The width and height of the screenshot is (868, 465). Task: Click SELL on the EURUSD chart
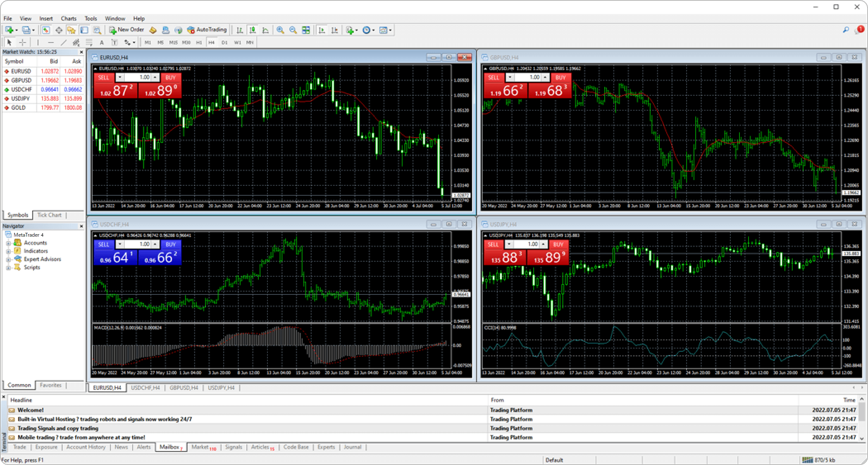[x=104, y=78]
